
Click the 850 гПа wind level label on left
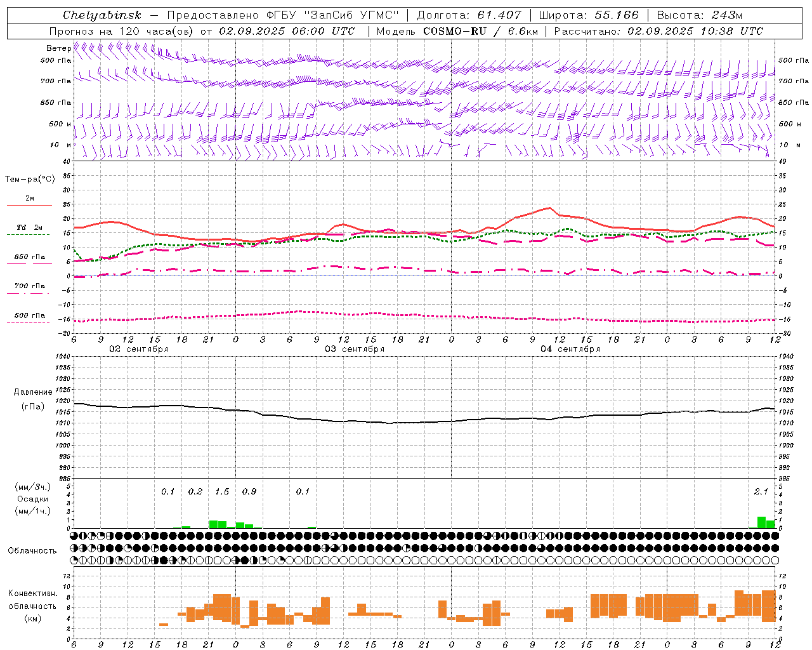click(56, 102)
